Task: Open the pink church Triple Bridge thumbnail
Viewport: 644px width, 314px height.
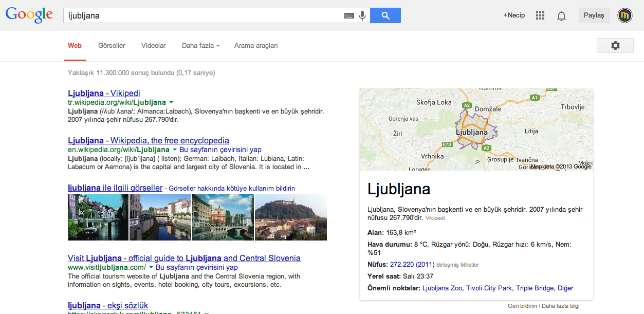Action: (223, 217)
